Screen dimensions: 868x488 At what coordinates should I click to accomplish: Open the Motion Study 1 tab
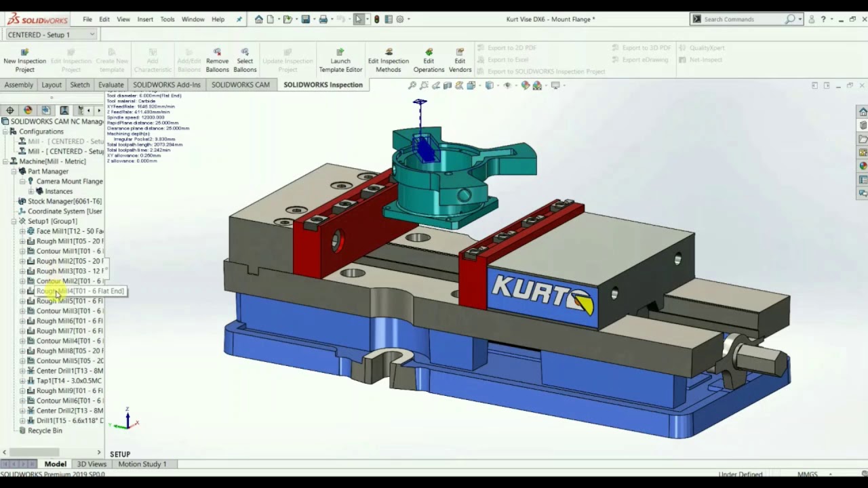click(x=142, y=464)
